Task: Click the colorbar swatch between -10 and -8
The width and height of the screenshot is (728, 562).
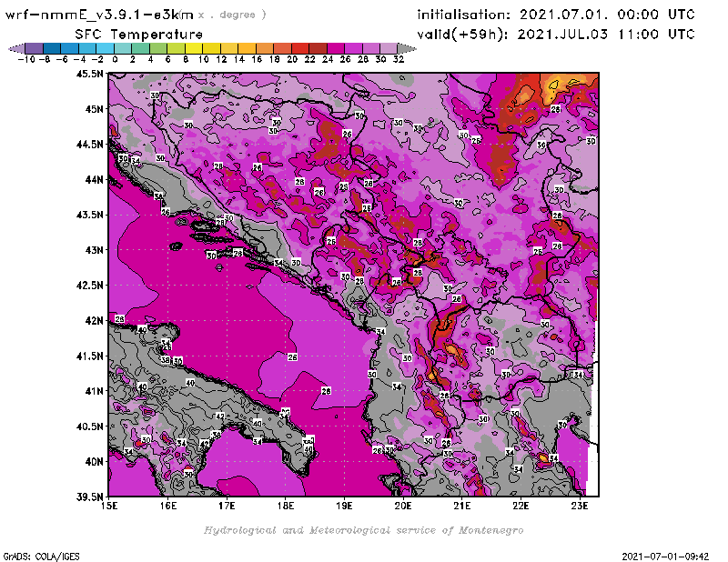Action: click(x=34, y=48)
